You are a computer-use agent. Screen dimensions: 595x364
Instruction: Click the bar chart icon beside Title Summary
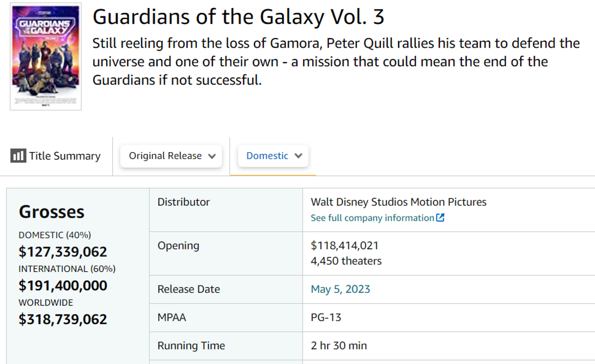[18, 156]
